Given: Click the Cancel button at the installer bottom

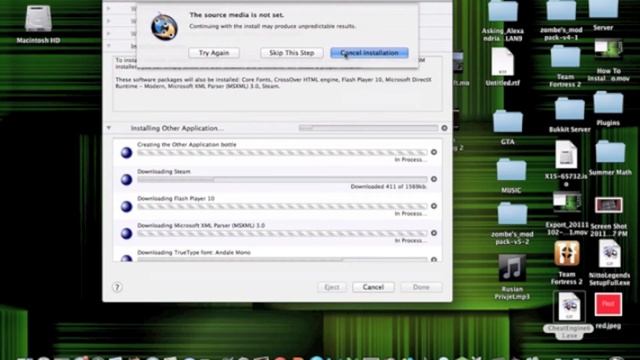Looking at the screenshot, I should (373, 287).
